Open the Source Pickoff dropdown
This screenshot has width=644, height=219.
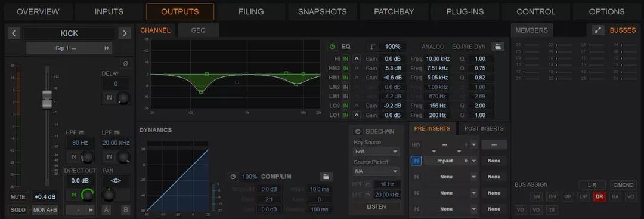pyautogui.click(x=376, y=171)
